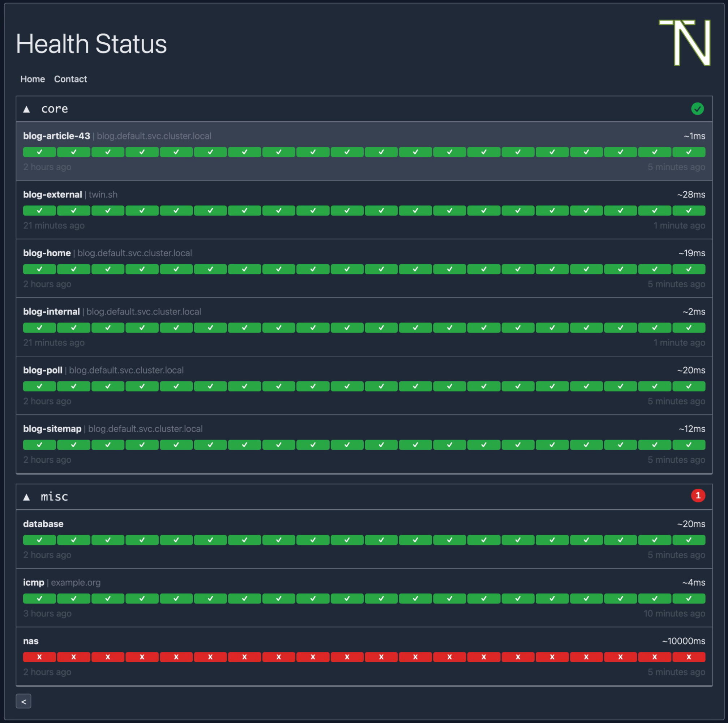
Task: Collapse the misc group triangle
Action: click(x=26, y=497)
